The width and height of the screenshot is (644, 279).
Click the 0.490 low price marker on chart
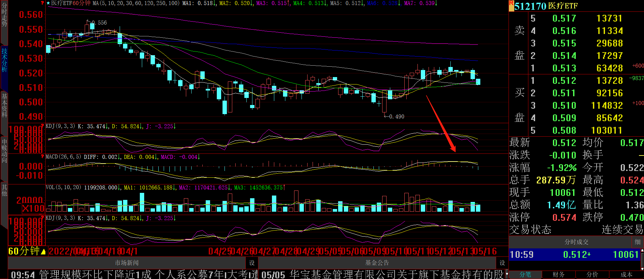click(397, 117)
